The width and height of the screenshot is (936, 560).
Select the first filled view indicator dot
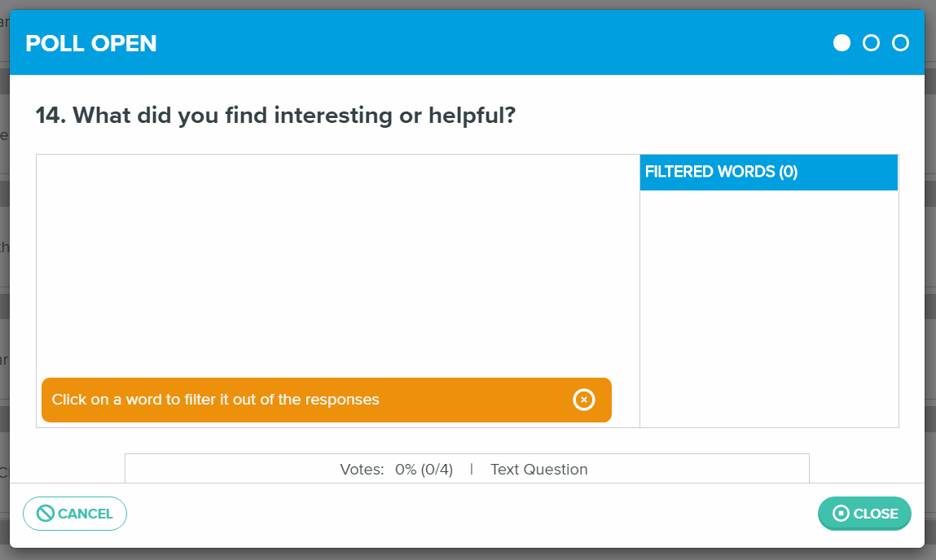point(842,43)
